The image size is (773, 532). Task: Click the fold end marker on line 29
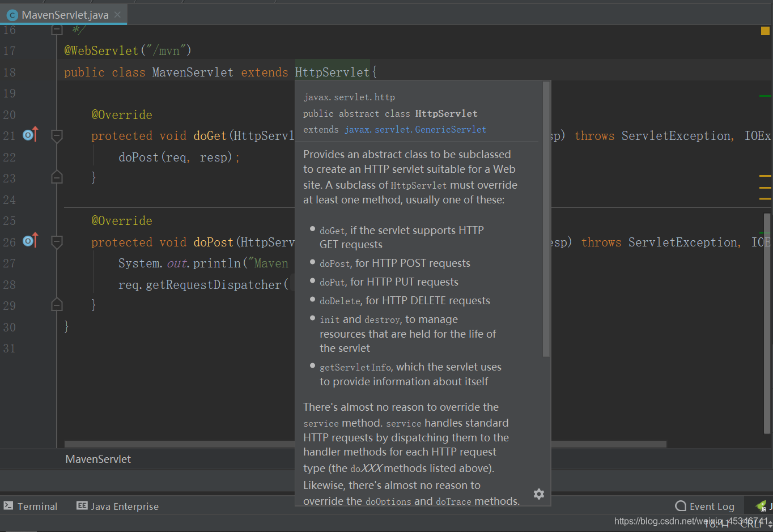point(57,305)
